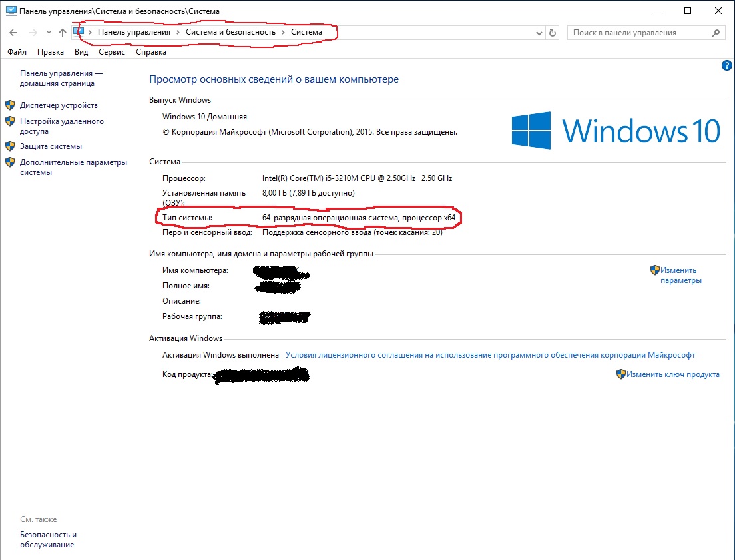Expand chevron before 'Панель управления' breadcrumb
The width and height of the screenshot is (735, 560).
point(90,33)
